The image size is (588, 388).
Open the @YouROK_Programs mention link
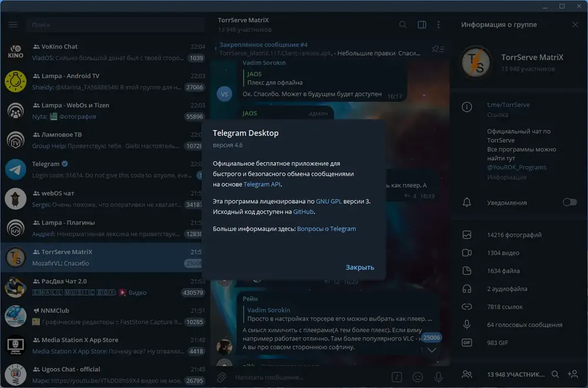click(516, 167)
